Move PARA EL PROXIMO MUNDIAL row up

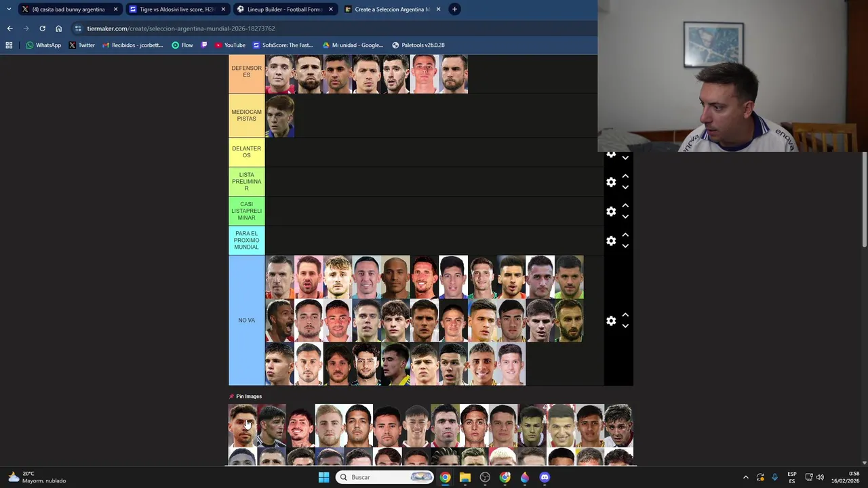click(625, 235)
